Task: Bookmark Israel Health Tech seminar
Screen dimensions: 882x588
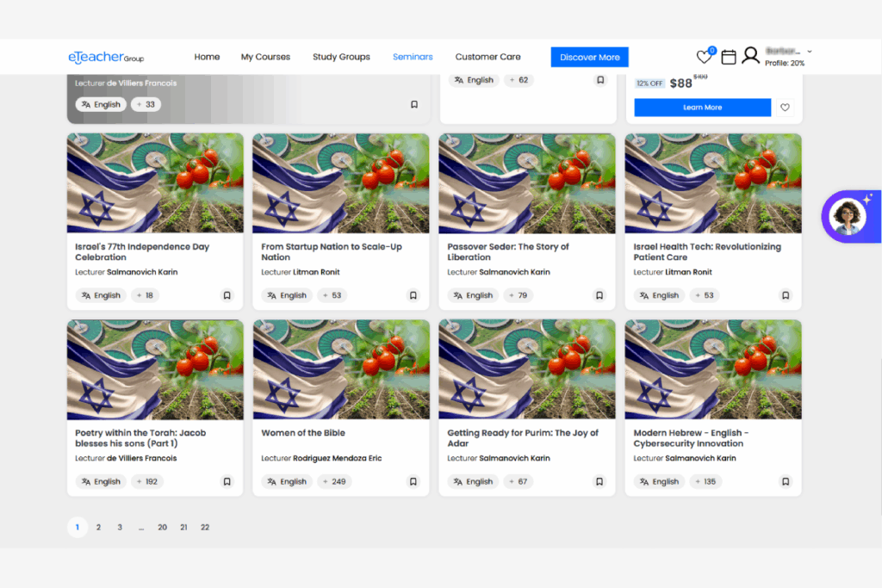Action: tap(786, 295)
